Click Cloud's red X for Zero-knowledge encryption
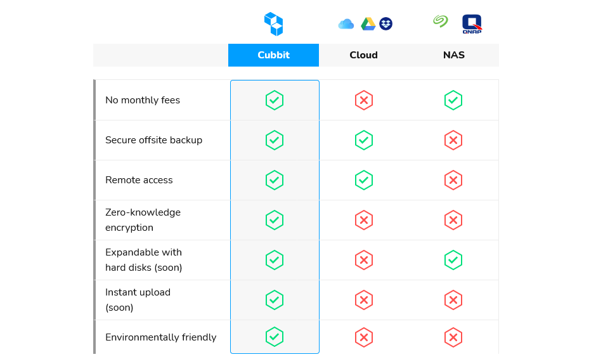The image size is (596, 364). pos(364,220)
